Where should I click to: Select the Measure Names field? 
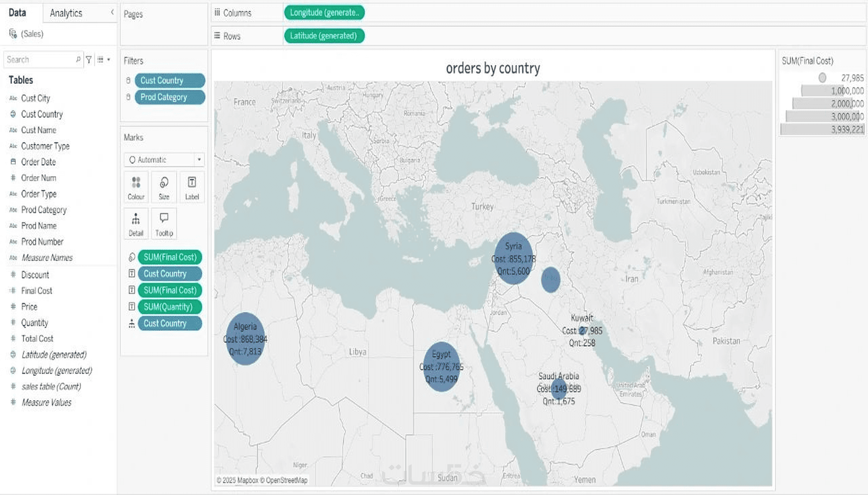(x=47, y=258)
